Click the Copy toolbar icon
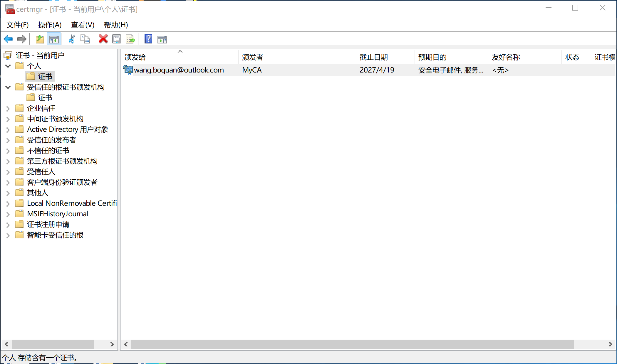This screenshot has width=617, height=364. [x=85, y=39]
